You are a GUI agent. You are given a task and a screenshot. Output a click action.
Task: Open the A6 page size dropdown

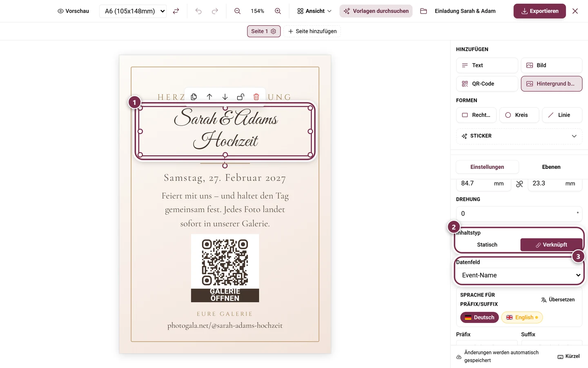(133, 11)
